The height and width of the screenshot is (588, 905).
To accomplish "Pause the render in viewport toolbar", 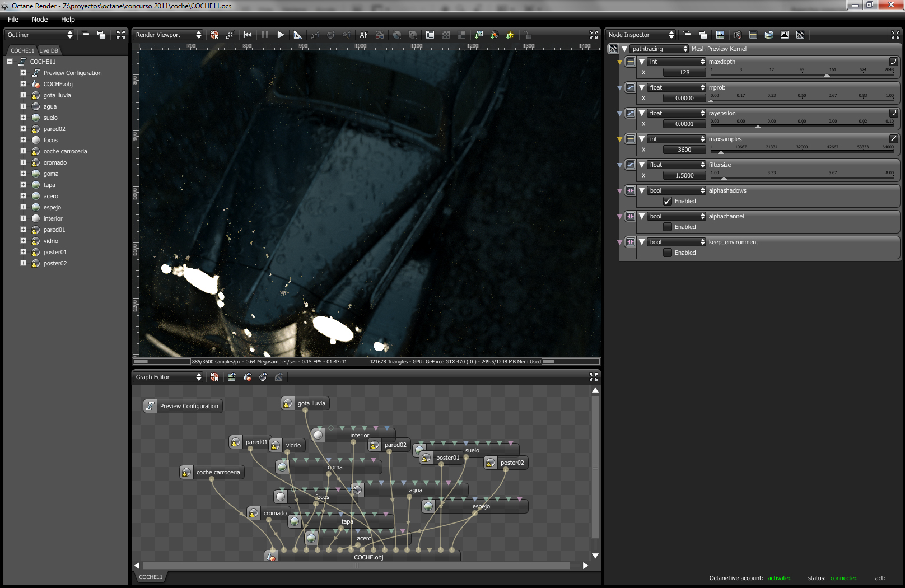I will pos(265,35).
